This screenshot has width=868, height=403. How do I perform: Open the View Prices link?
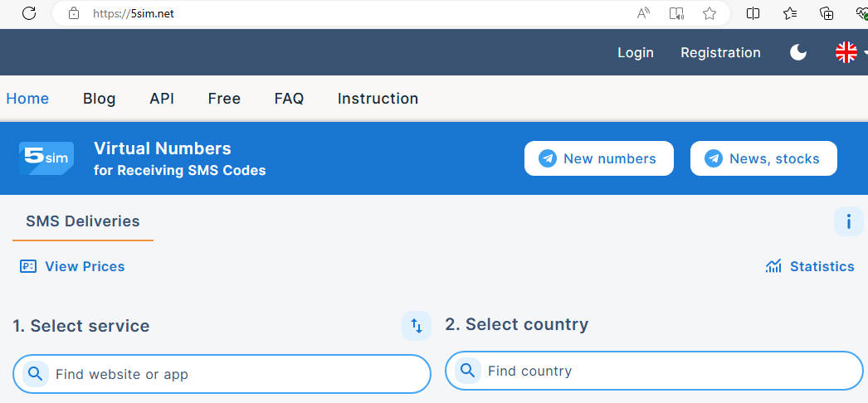pyautogui.click(x=72, y=266)
